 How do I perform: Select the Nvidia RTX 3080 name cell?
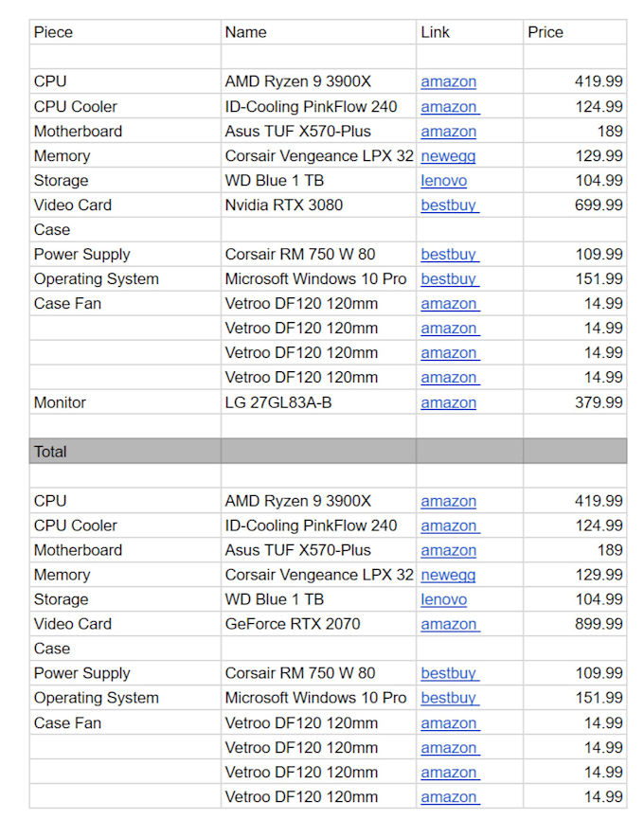pos(318,205)
